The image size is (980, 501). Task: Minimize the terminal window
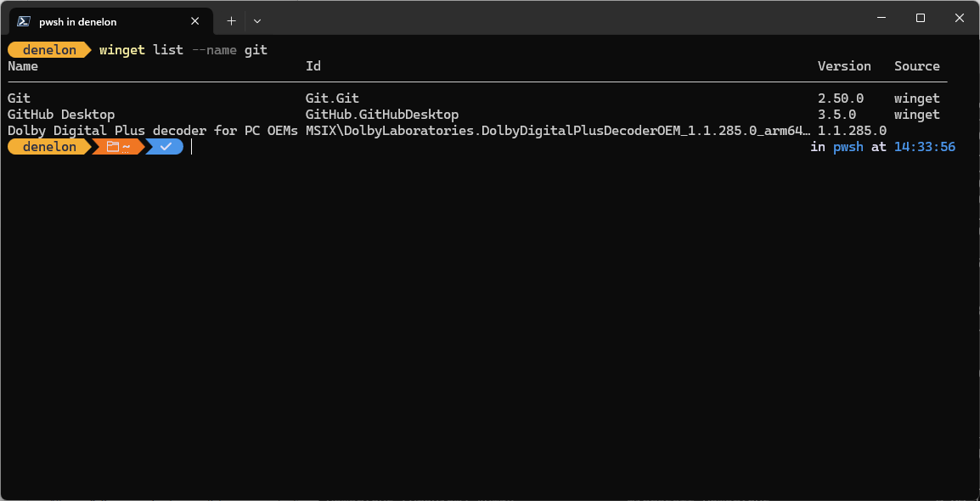tap(881, 18)
